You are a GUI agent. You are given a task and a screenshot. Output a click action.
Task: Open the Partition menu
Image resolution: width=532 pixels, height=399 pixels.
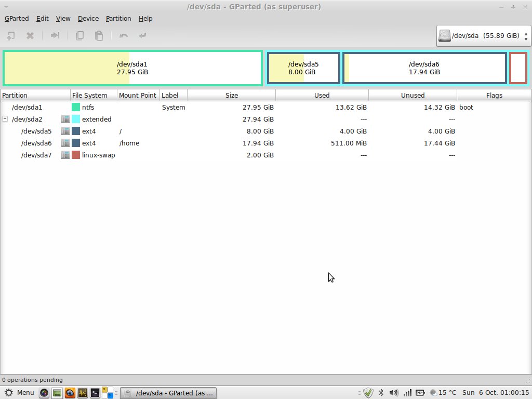pos(118,18)
